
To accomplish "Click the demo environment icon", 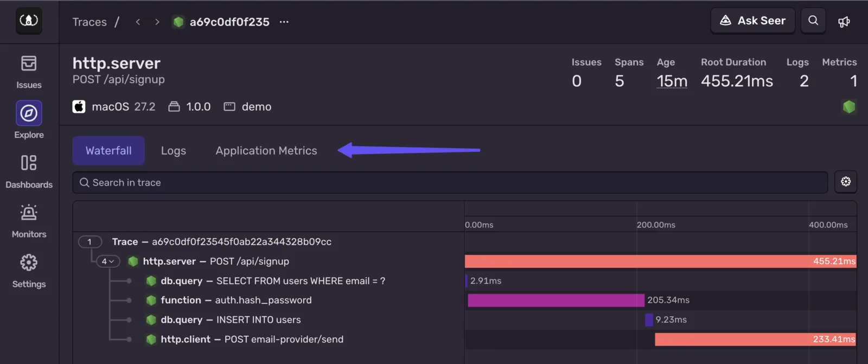I will tap(229, 106).
